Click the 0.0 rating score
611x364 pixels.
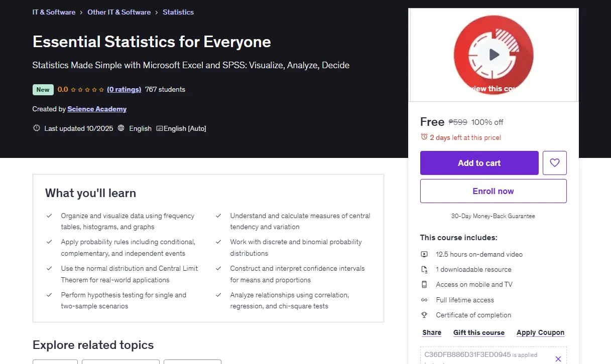point(63,89)
